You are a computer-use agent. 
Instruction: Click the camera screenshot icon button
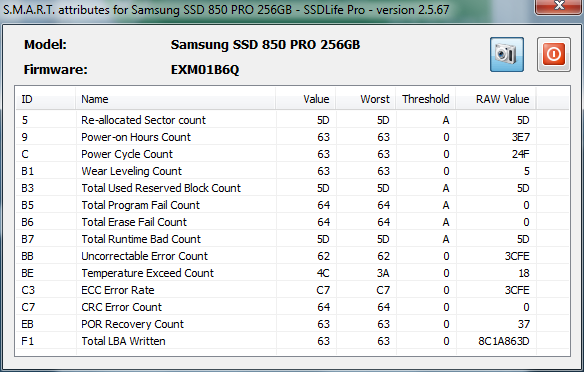[x=507, y=54]
